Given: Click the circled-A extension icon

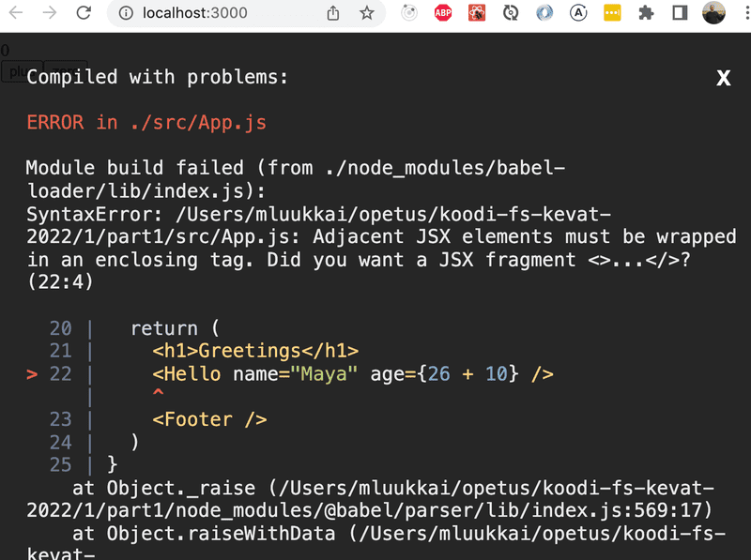Looking at the screenshot, I should click(x=578, y=13).
